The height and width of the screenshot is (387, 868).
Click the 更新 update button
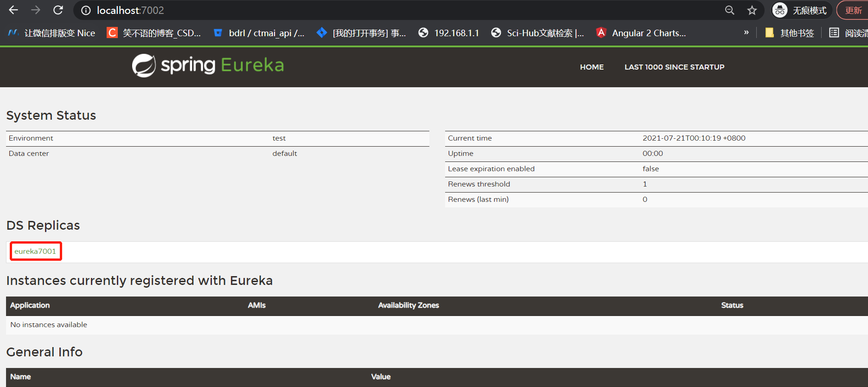(853, 10)
